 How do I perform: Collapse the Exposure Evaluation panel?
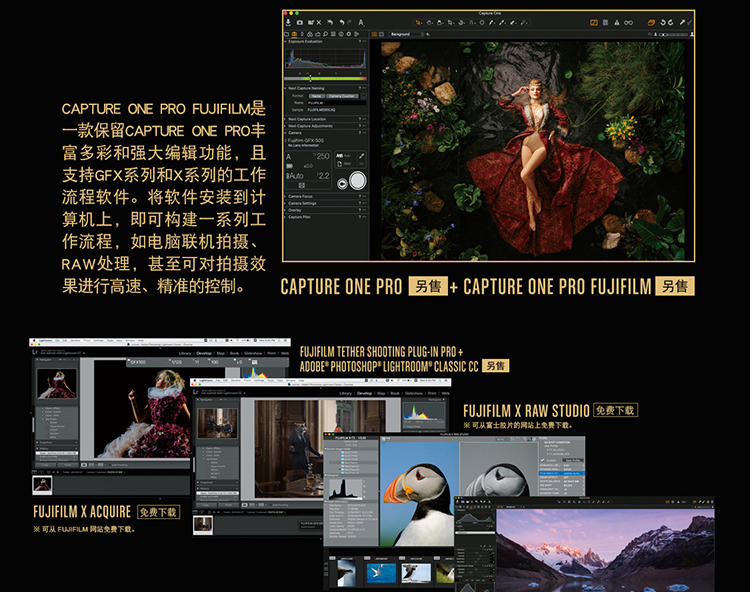point(286,42)
